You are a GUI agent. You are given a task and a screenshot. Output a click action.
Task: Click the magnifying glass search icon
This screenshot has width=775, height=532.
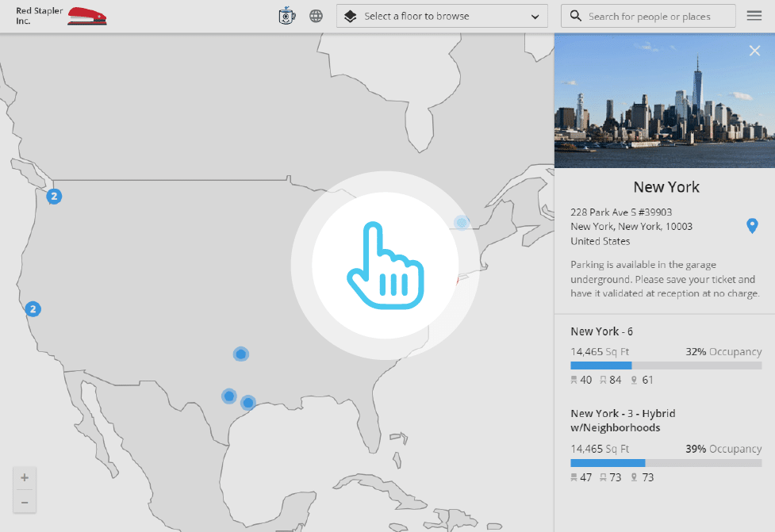574,16
